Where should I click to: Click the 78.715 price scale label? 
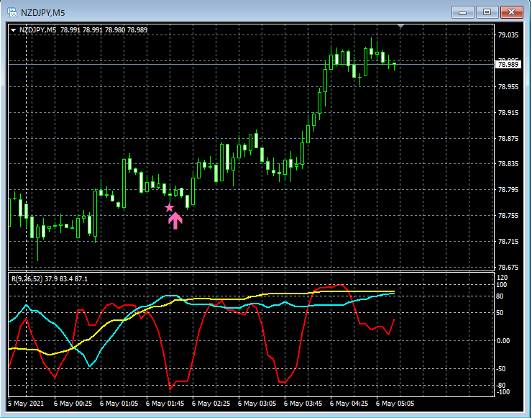[508, 242]
